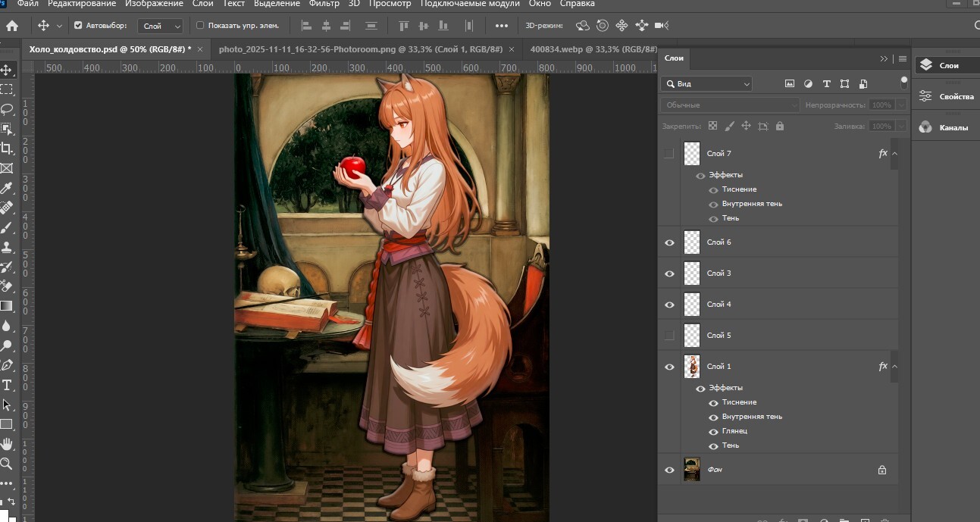Hide the Фон background layer
This screenshot has height=522, width=980.
click(x=669, y=470)
